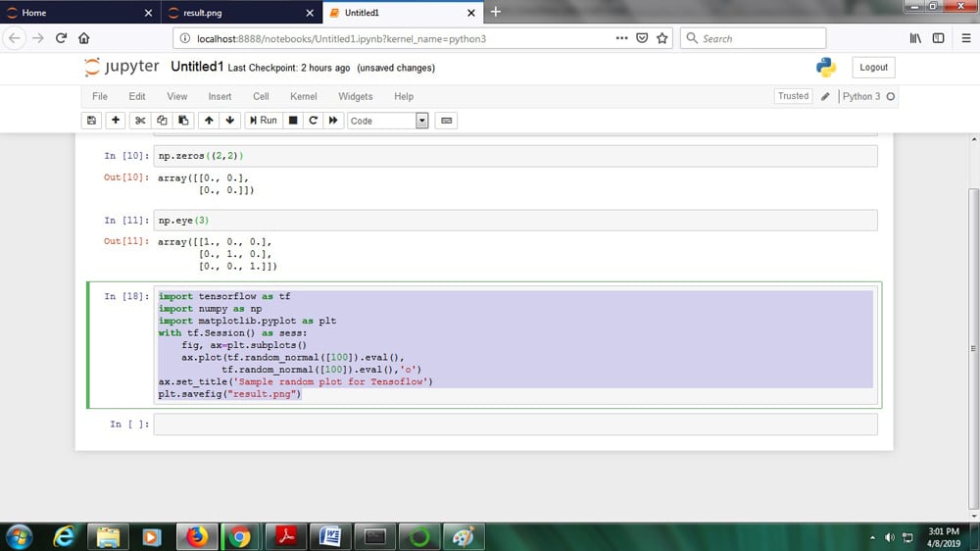Interrupt the kernel with the stop icon

click(293, 121)
